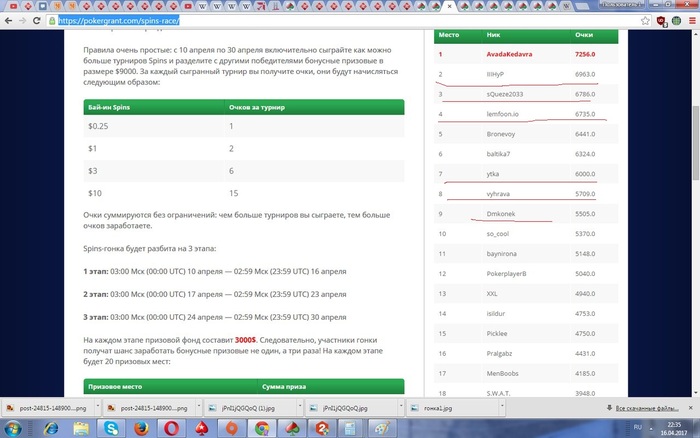The height and width of the screenshot is (438, 700).
Task: Open the Windows Start menu
Action: (12, 429)
